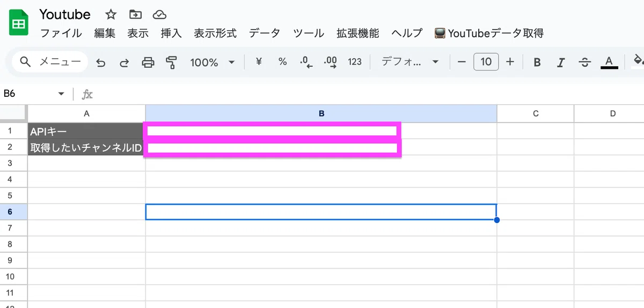Select the APIキー cell
The height and width of the screenshot is (308, 644).
click(x=86, y=131)
